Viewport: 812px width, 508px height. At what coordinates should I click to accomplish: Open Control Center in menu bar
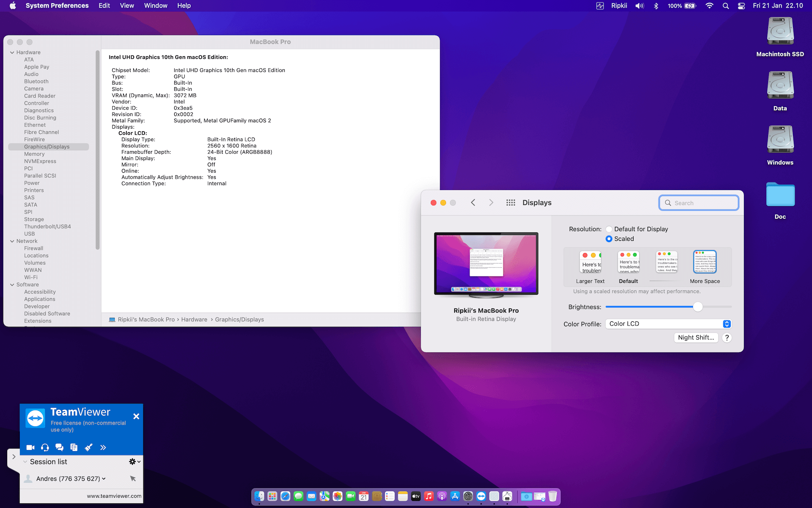coord(741,6)
